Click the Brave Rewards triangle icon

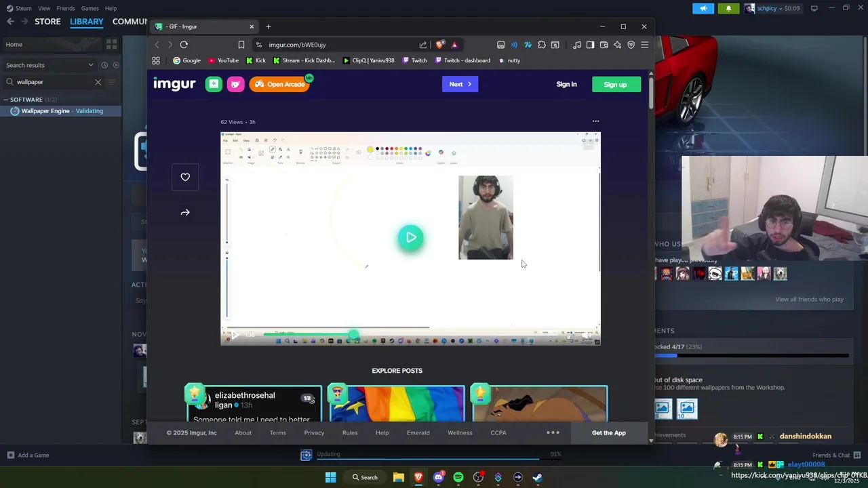pyautogui.click(x=454, y=45)
